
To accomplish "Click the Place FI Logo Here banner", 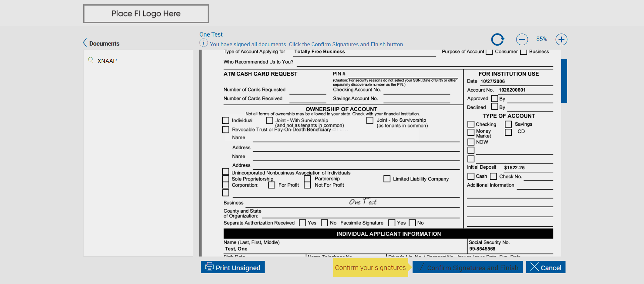I will pos(146,14).
